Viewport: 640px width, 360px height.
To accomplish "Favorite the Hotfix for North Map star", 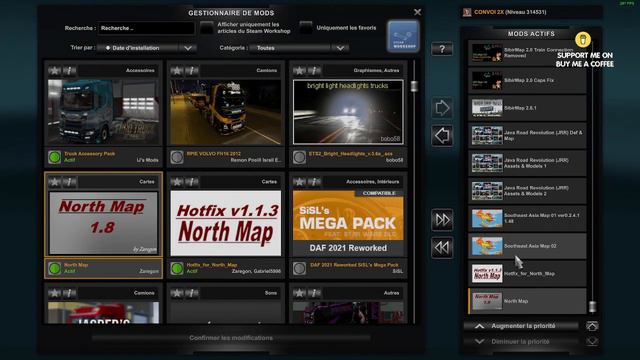I will point(177,182).
